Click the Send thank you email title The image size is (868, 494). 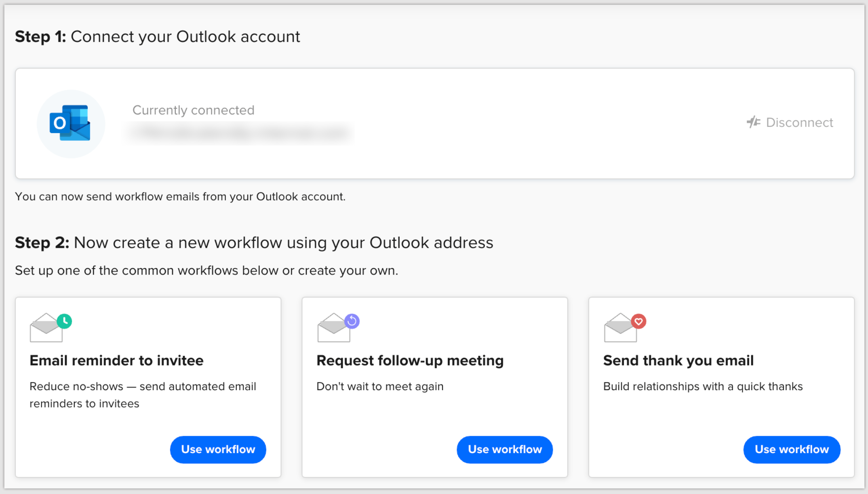[x=678, y=360]
